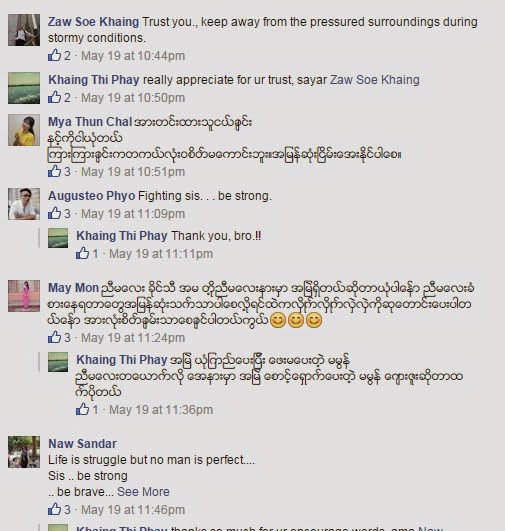This screenshot has height=531, width=505.
Task: Open May Mon's profile name link
Action: [x=73, y=288]
